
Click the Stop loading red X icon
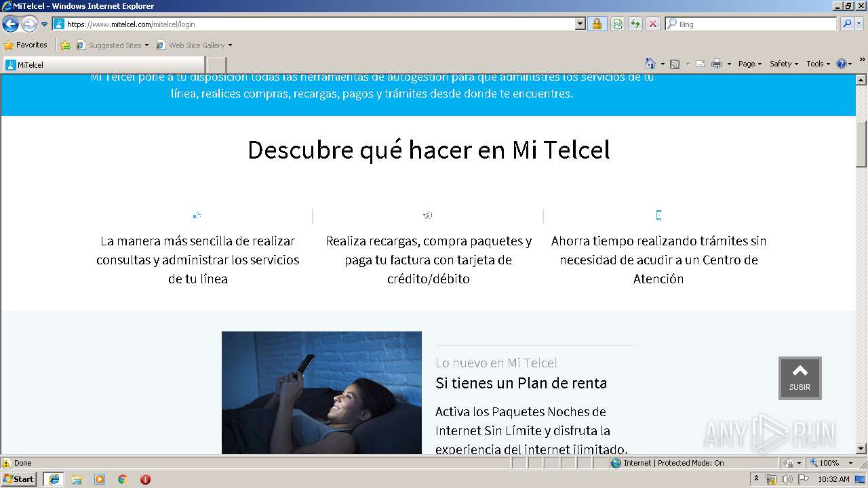point(653,24)
